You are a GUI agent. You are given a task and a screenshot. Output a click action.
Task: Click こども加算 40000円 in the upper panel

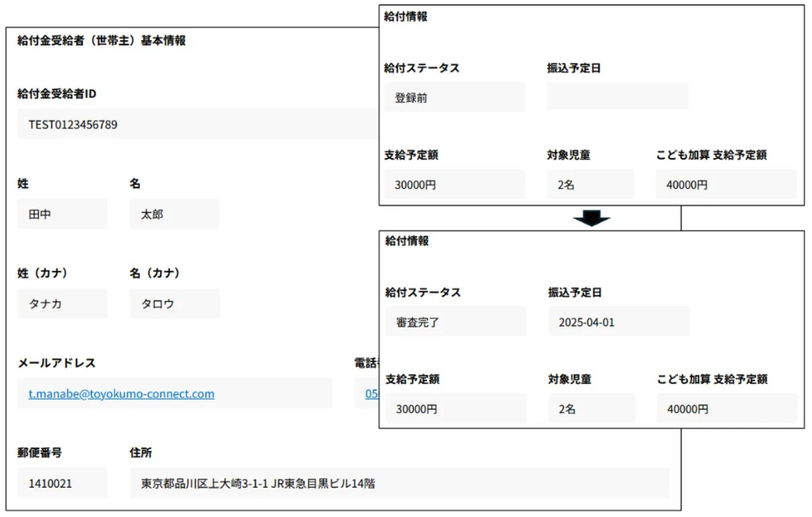coord(725,185)
